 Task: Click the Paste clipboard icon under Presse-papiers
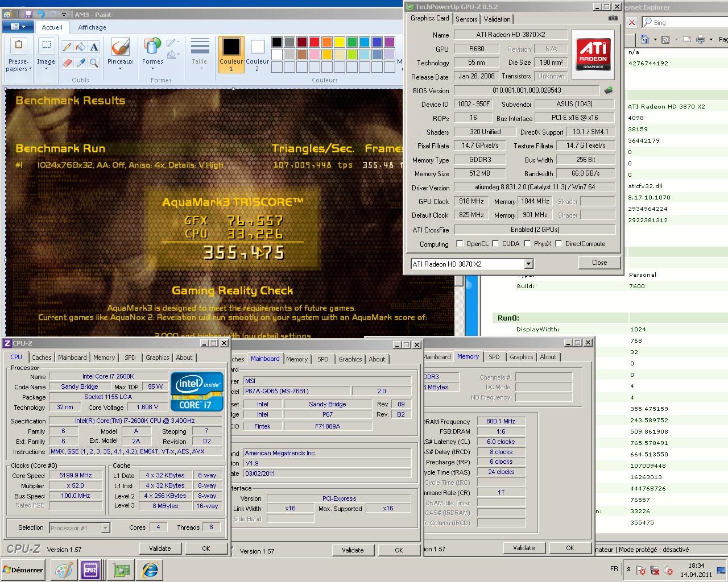(x=18, y=46)
